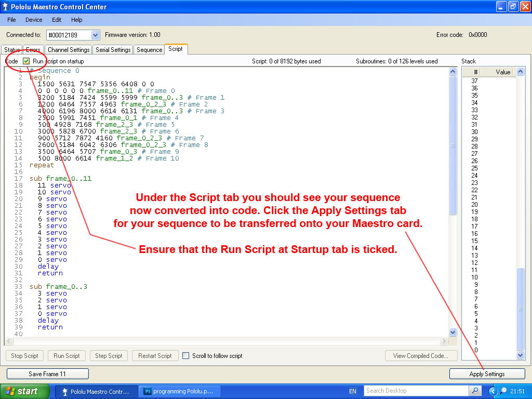Click the Save Frame 11 button
532x399 pixels.
[x=47, y=374]
